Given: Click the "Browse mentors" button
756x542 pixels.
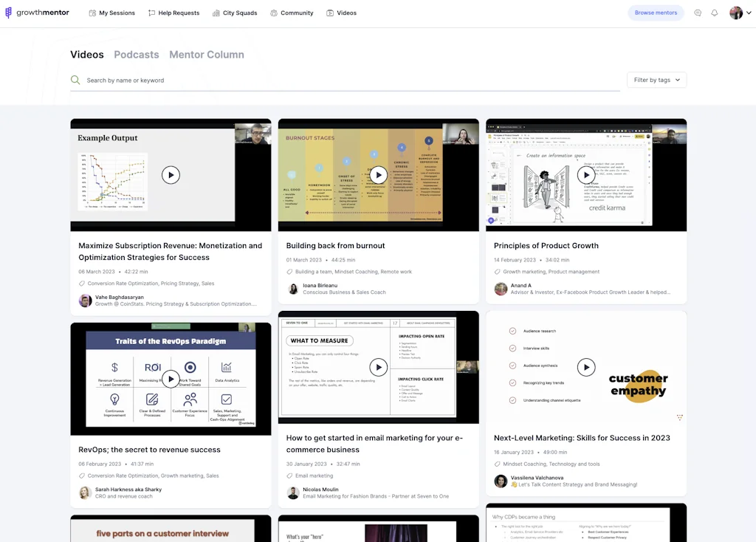Looking at the screenshot, I should click(x=656, y=13).
